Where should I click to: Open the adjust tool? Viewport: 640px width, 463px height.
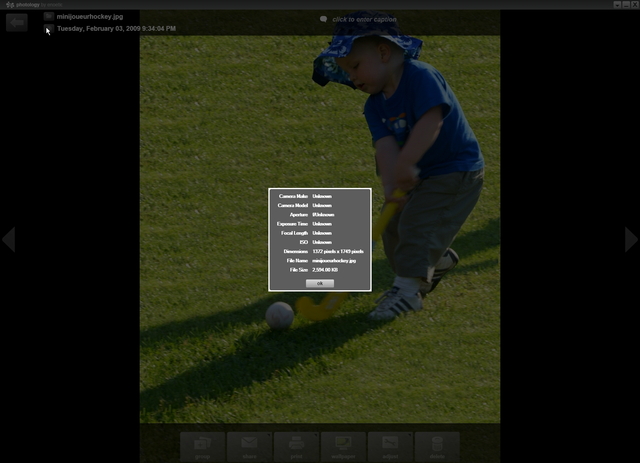[391, 446]
